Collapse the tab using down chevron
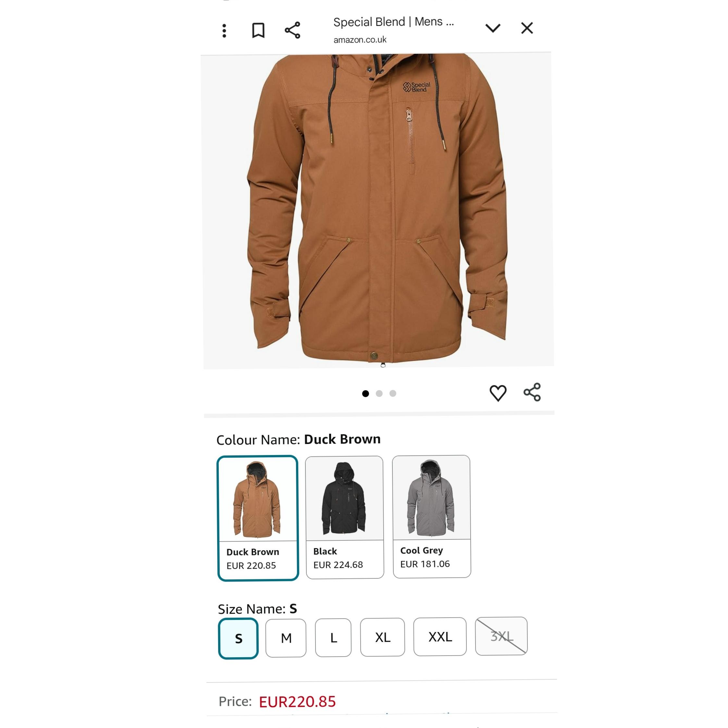The image size is (728, 728). coord(492,28)
